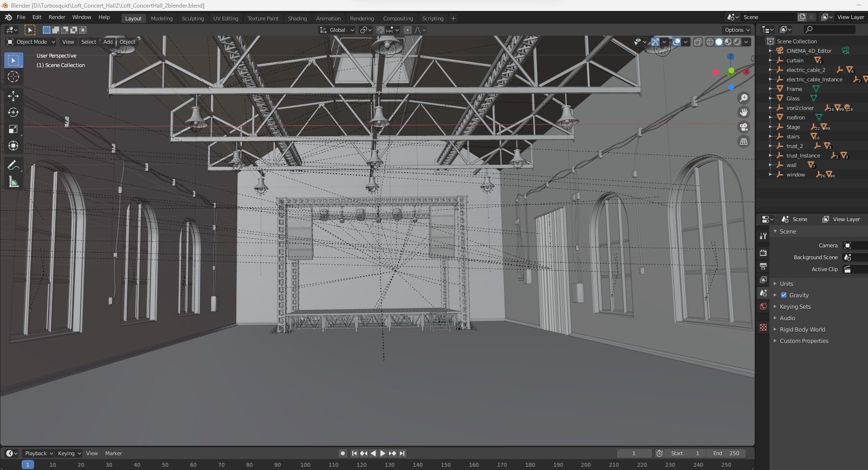The width and height of the screenshot is (868, 470).
Task: Click the zoom magnifier viewport gizmo
Action: (743, 98)
